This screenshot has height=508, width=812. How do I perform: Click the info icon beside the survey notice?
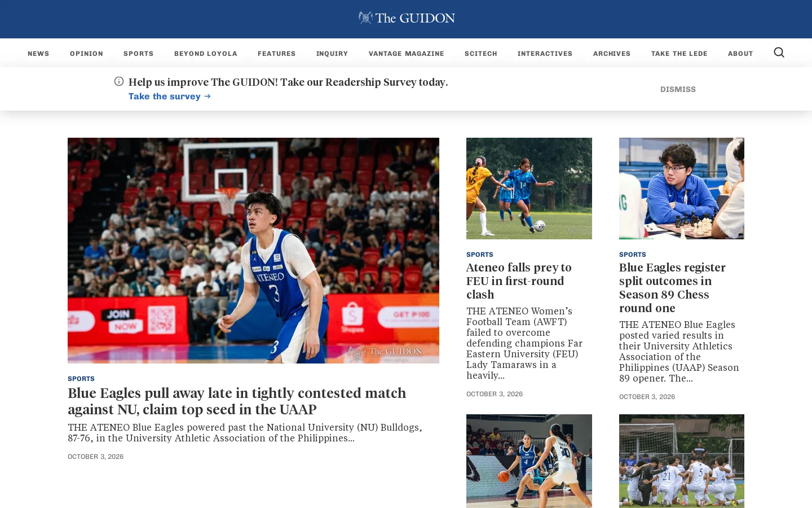tap(119, 81)
